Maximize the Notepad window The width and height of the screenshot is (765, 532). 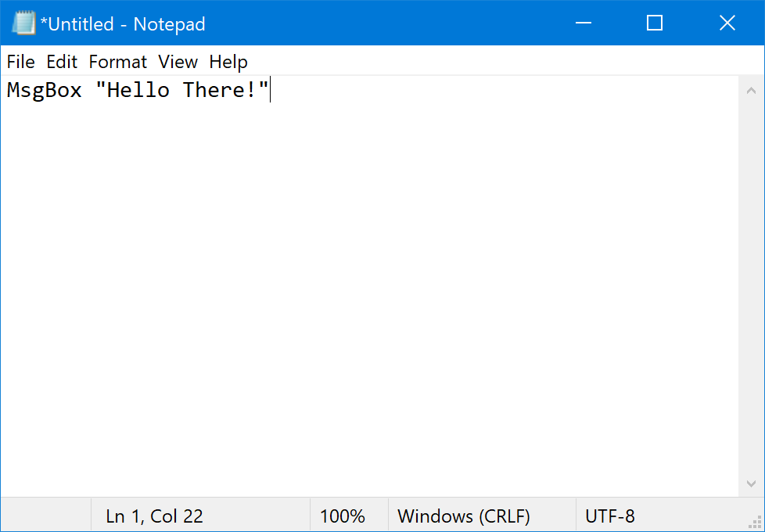(x=655, y=23)
